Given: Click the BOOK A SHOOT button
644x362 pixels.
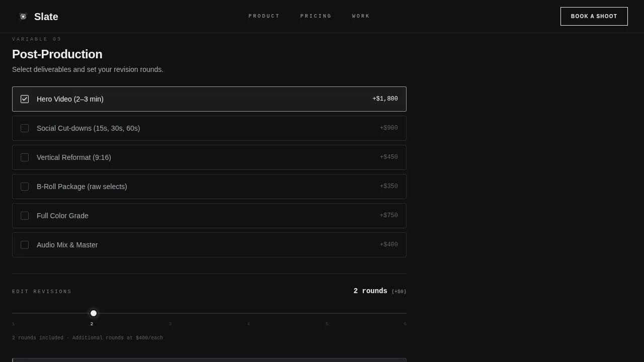Looking at the screenshot, I should 594,16.
